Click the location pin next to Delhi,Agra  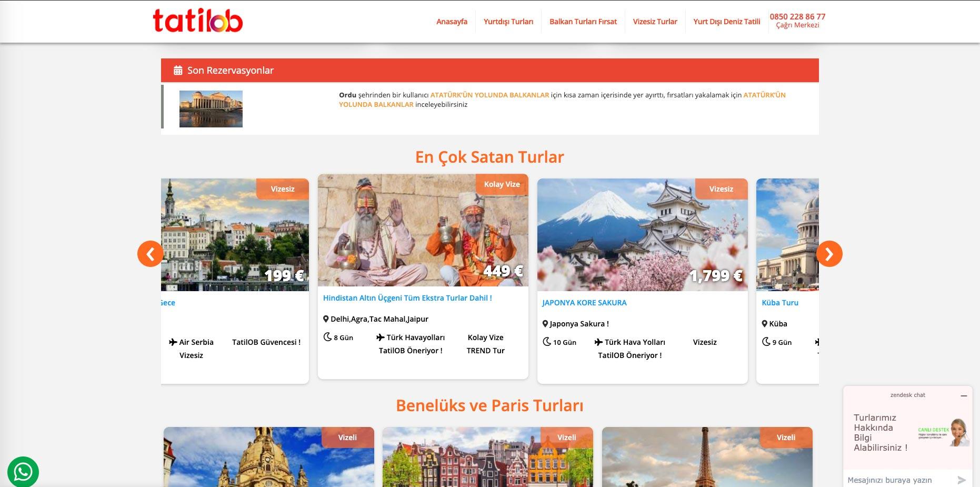tap(326, 319)
